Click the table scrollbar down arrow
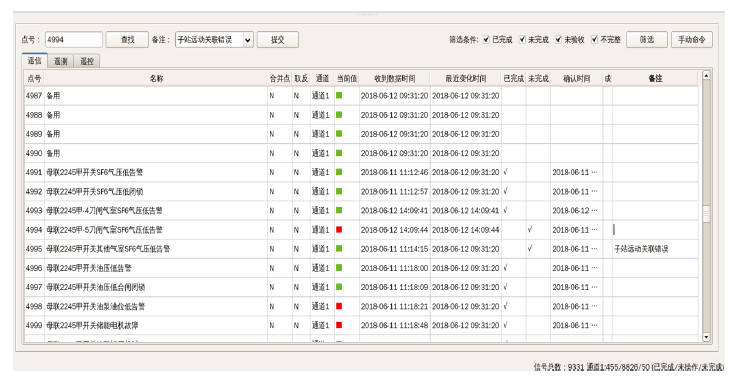 tap(706, 337)
